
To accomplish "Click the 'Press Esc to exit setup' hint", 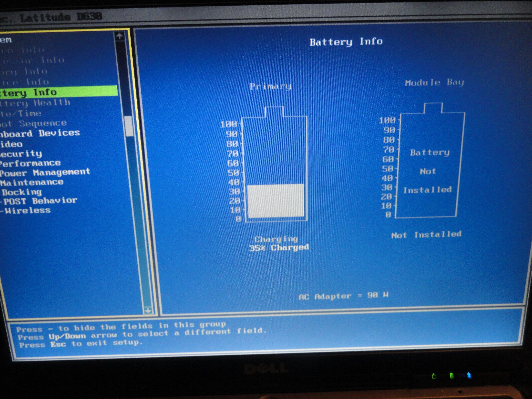I will click(x=80, y=344).
